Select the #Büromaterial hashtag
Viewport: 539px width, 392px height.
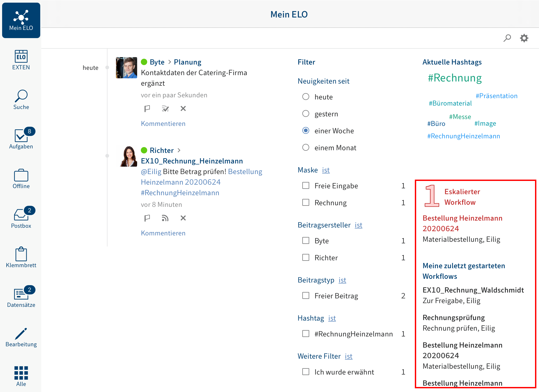coord(450,103)
